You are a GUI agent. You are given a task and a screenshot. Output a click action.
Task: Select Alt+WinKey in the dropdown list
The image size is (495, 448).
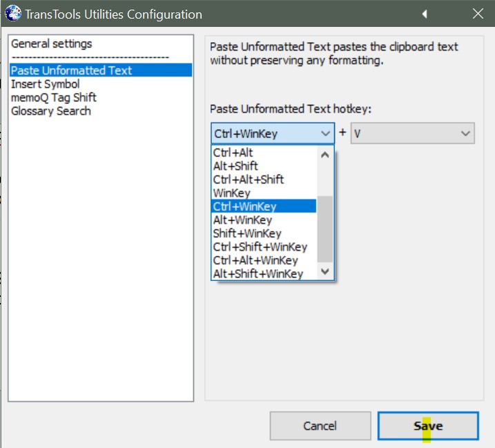[242, 220]
